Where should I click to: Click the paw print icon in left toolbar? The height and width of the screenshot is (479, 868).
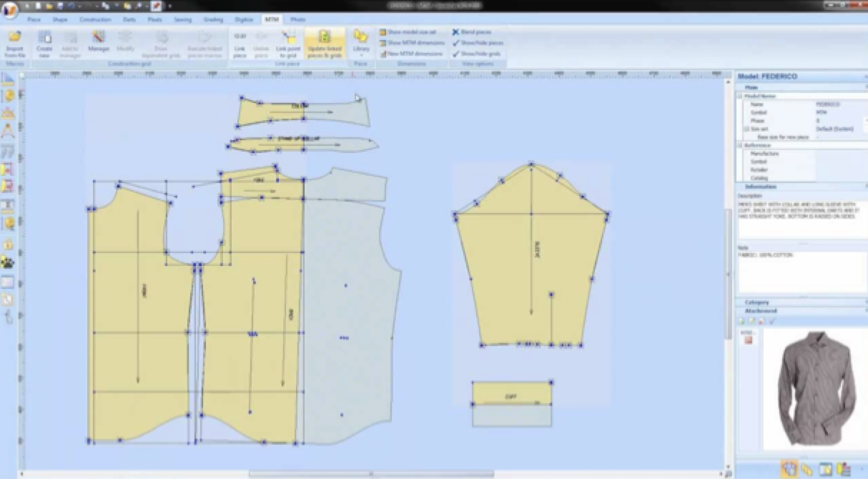pos(8,262)
